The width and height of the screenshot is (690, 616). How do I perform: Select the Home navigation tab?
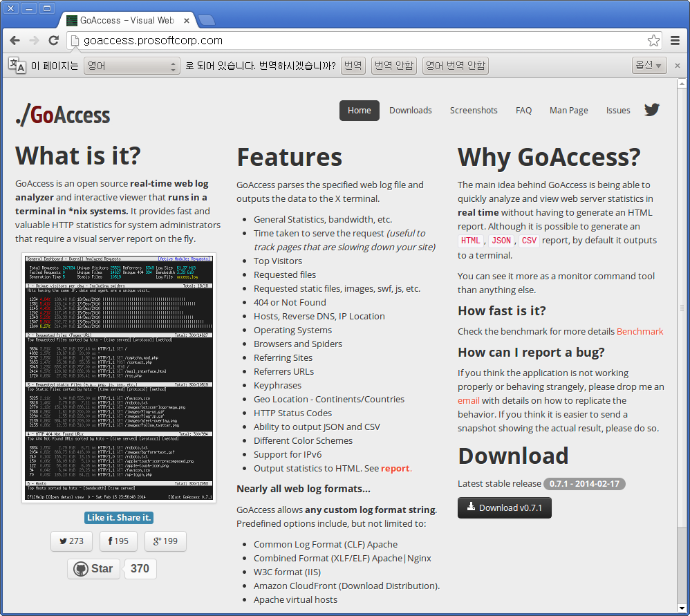tap(359, 111)
